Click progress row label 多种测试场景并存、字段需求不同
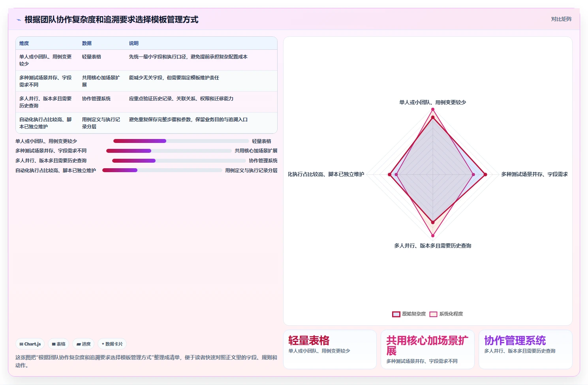588x385 pixels. (51, 151)
